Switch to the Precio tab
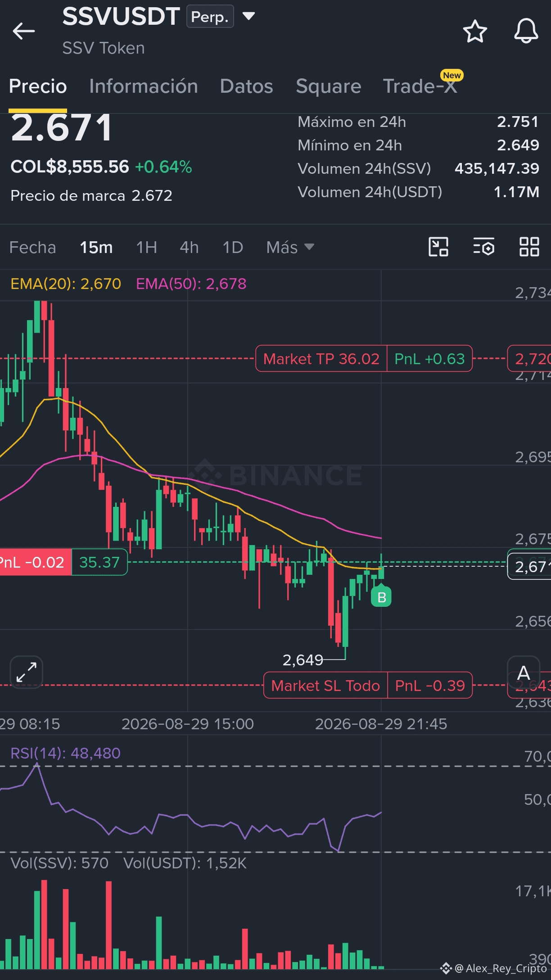551x980 pixels. [x=38, y=86]
